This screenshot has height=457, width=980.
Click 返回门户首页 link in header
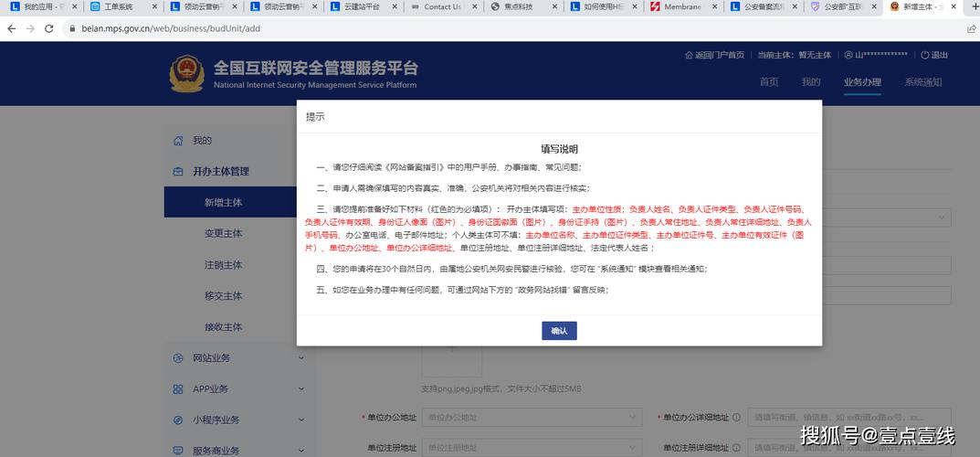(714, 55)
